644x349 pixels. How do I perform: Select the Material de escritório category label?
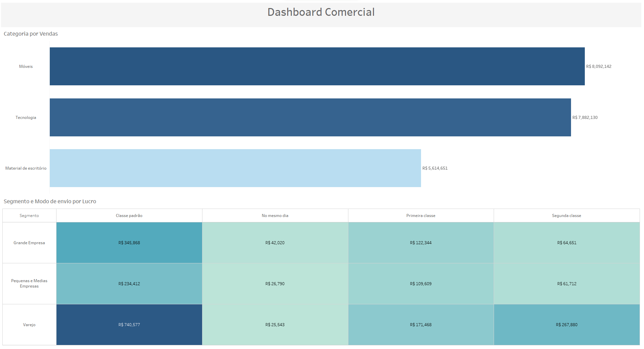(26, 168)
